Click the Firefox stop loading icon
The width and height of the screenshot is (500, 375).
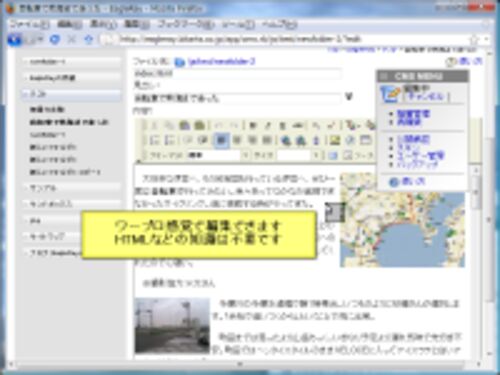pyautogui.click(x=72, y=40)
